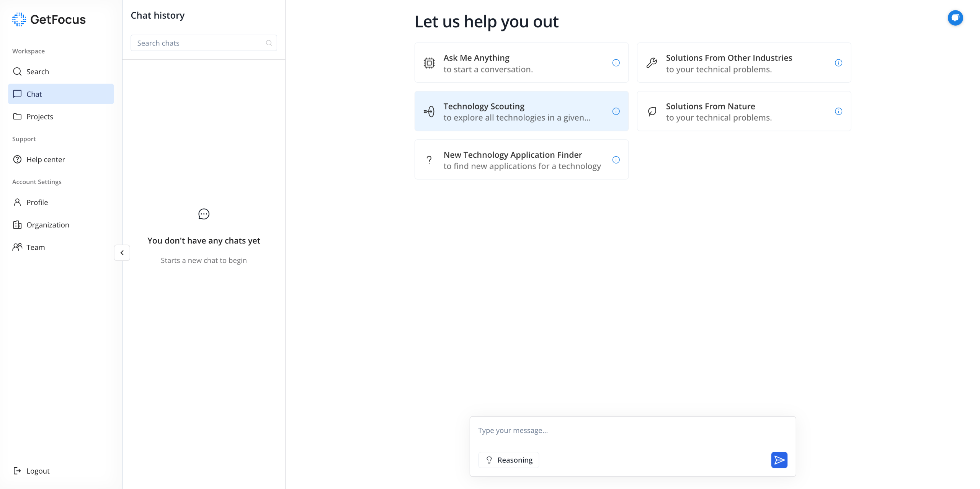980x489 pixels.
Task: Go to Search in the workspace
Action: (38, 72)
